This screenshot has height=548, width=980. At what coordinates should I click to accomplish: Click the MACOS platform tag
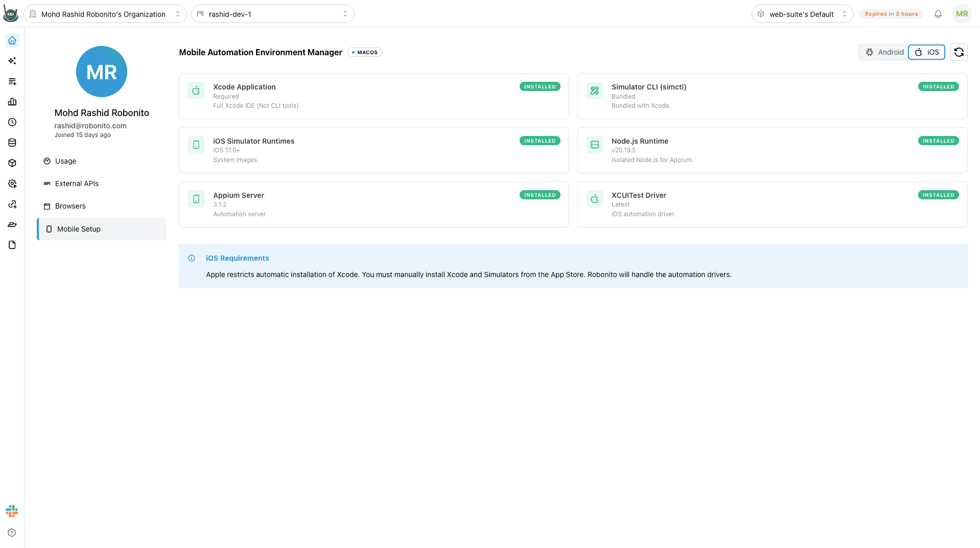[x=365, y=52]
